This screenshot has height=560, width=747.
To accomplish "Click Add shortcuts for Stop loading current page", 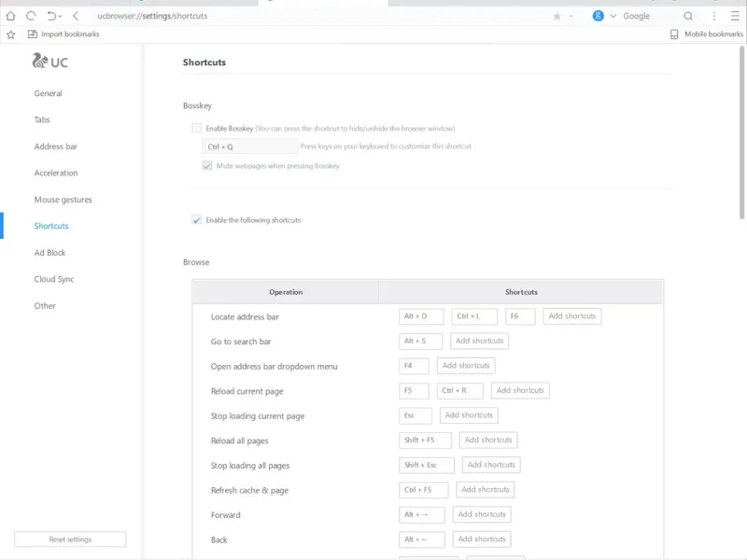I will [x=469, y=415].
